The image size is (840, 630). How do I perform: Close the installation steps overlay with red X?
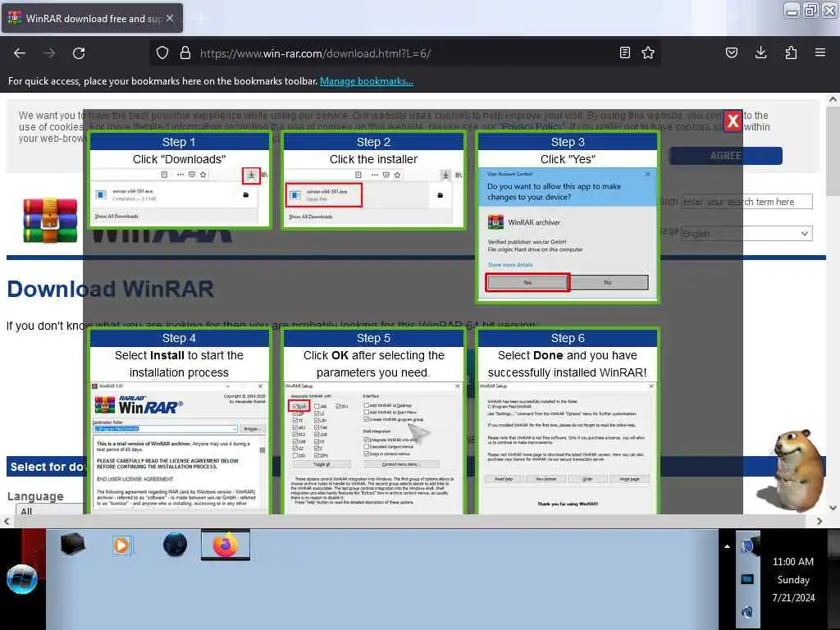tap(733, 121)
